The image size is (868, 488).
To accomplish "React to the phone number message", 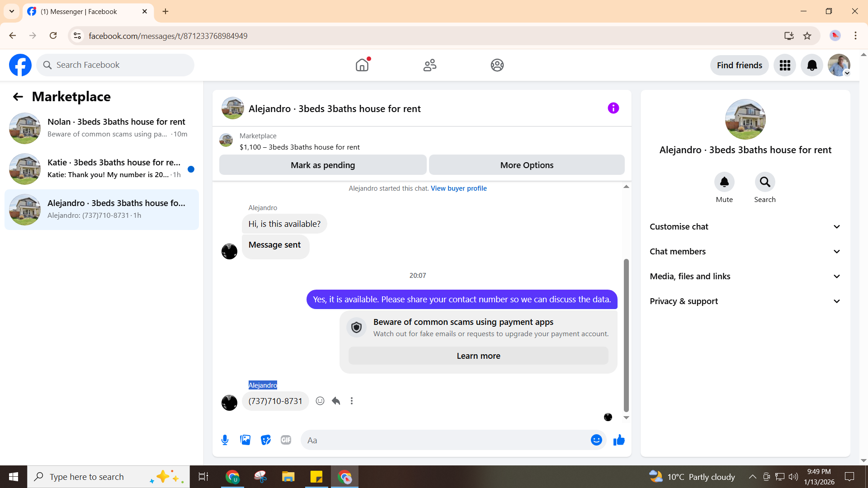I will (320, 401).
